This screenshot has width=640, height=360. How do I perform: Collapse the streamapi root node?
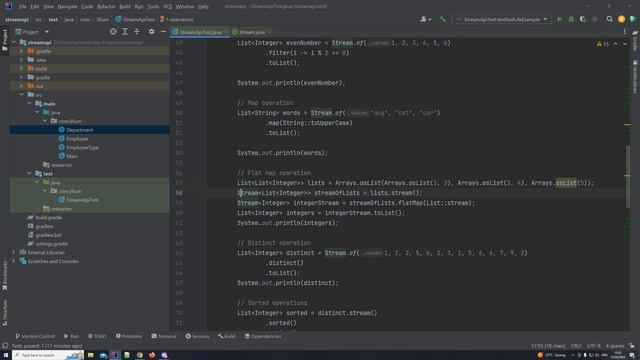(x=14, y=42)
